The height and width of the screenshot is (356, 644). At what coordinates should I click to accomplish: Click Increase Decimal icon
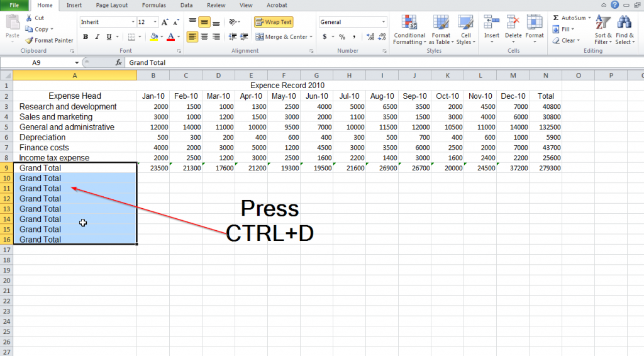pyautogui.click(x=370, y=37)
